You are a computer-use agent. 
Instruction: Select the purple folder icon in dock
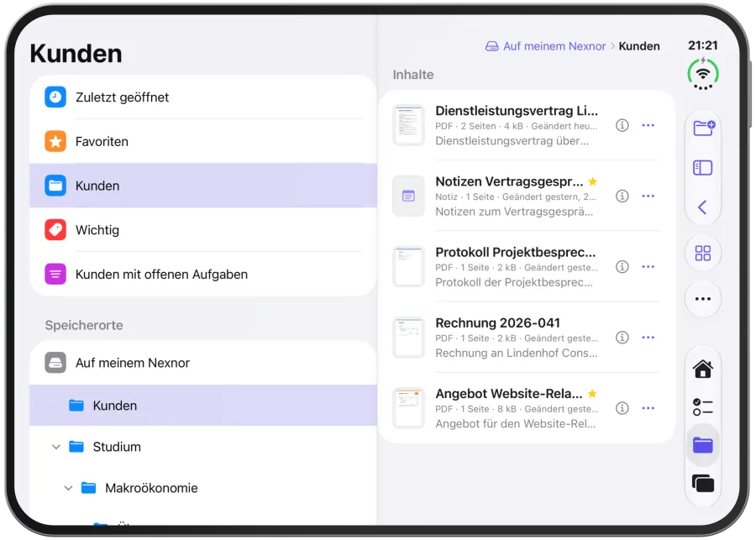[703, 445]
